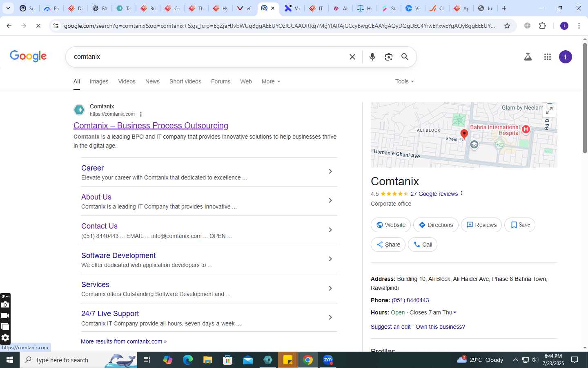The image size is (588, 368).
Task: Expand the opening hours dropdown
Action: coord(455,312)
